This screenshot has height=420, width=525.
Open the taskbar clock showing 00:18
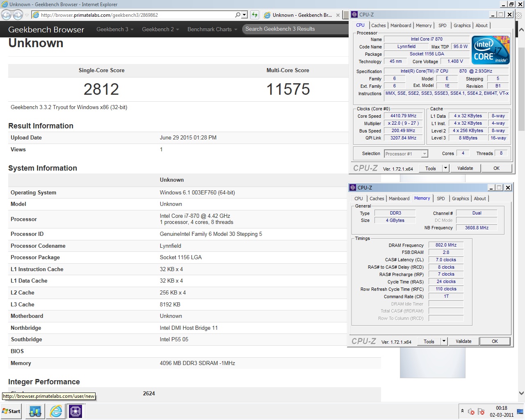[x=502, y=411]
